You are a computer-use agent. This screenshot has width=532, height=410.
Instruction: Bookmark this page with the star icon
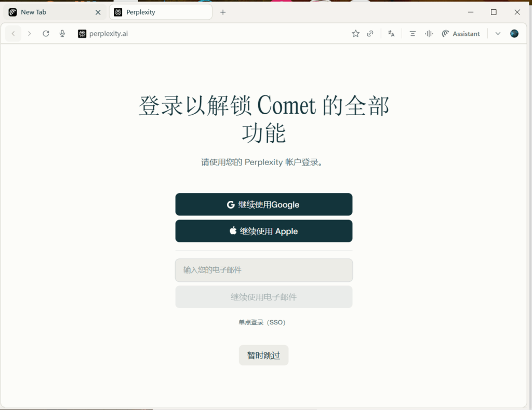[x=355, y=34]
